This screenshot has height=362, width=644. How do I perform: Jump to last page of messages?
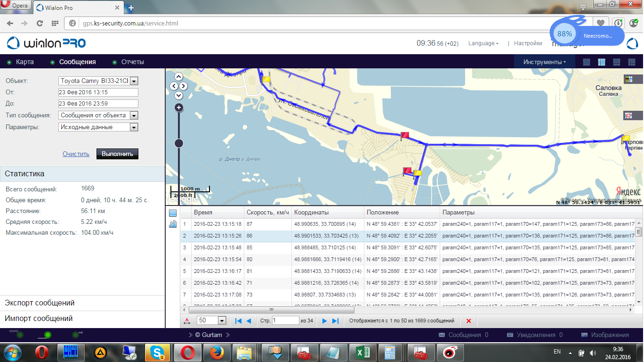click(x=335, y=321)
